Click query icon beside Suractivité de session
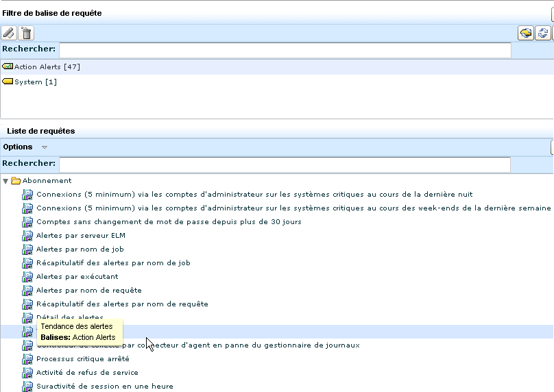554x392 pixels. (27, 387)
